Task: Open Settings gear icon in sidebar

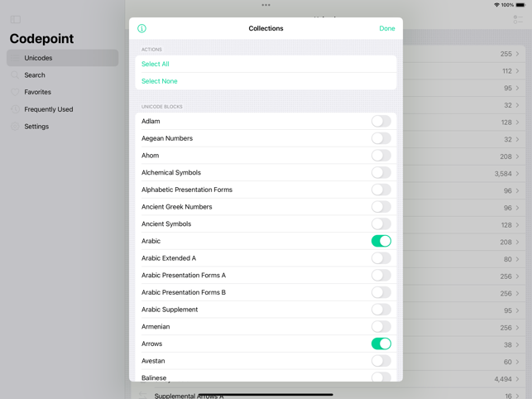Action: [x=15, y=127]
